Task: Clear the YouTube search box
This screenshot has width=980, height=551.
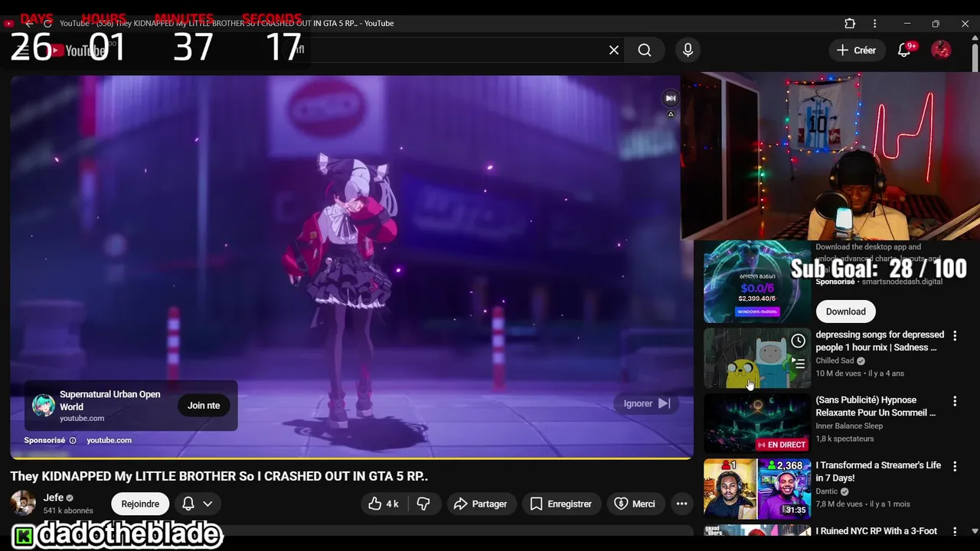Action: click(x=614, y=50)
